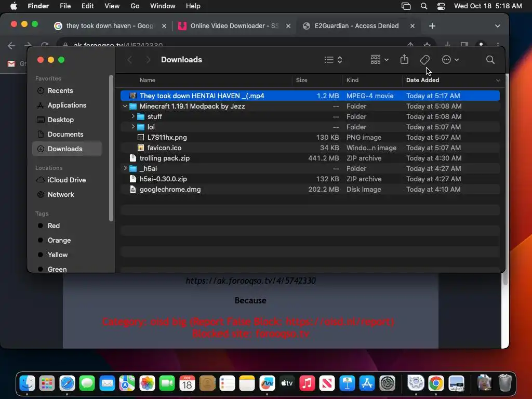Sort by Name column header

click(147, 80)
